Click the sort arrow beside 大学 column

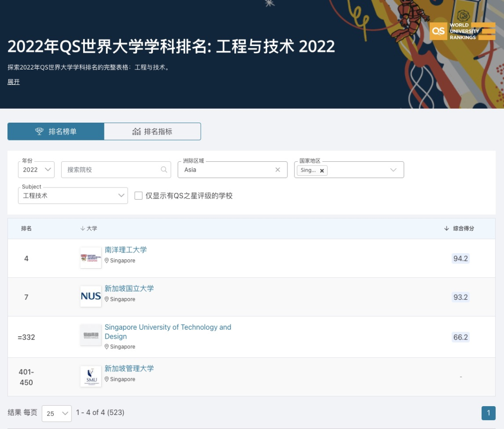click(83, 228)
